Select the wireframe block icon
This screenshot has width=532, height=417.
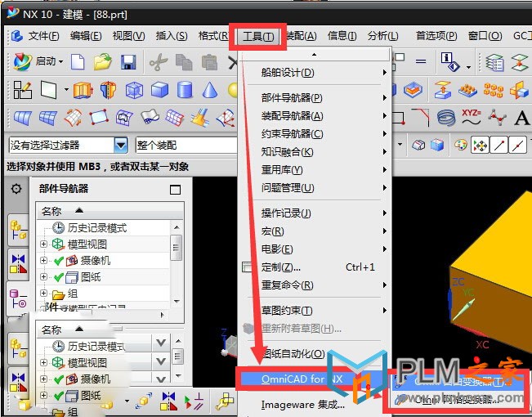click(x=134, y=90)
